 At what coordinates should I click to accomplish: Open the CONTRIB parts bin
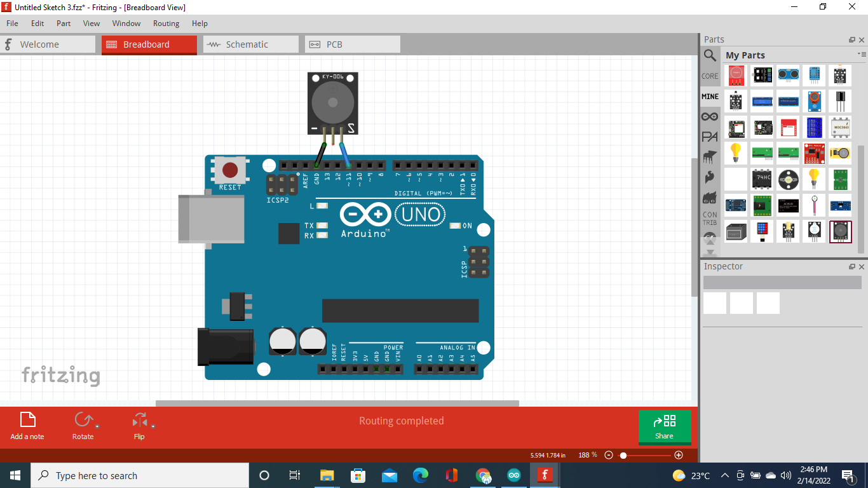pyautogui.click(x=710, y=219)
